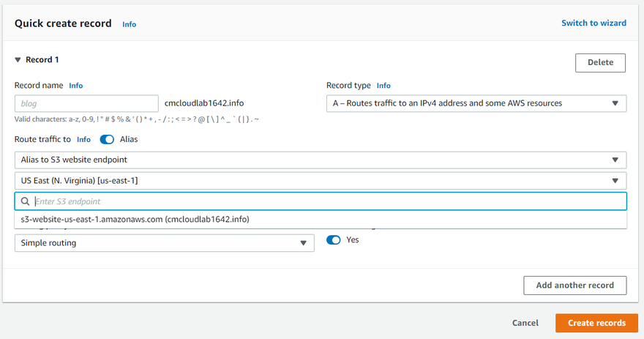Open the Record type dropdown
Image resolution: width=644 pixels, height=339 pixels.
click(476, 103)
